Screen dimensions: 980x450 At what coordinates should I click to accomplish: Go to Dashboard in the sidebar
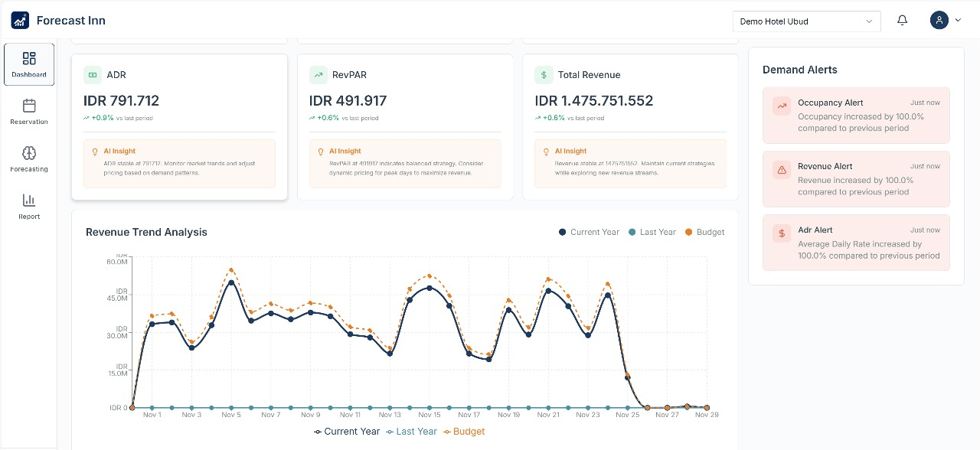[29, 64]
